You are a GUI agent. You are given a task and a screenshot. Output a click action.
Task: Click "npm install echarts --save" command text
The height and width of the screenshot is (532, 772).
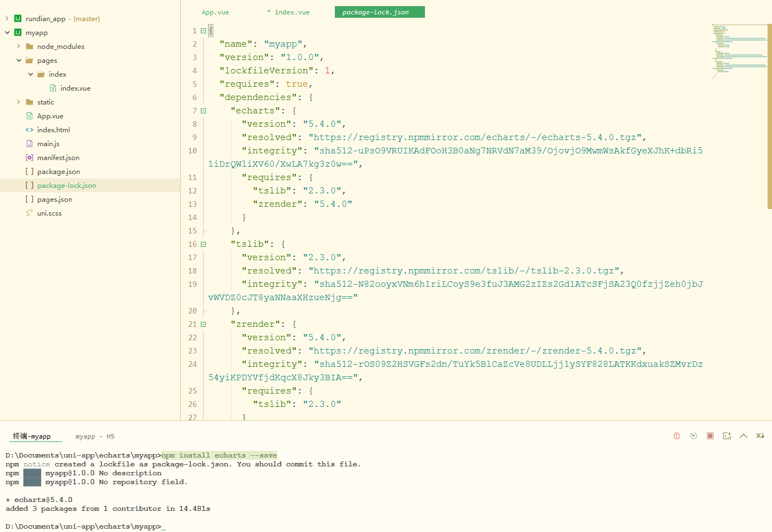point(219,455)
